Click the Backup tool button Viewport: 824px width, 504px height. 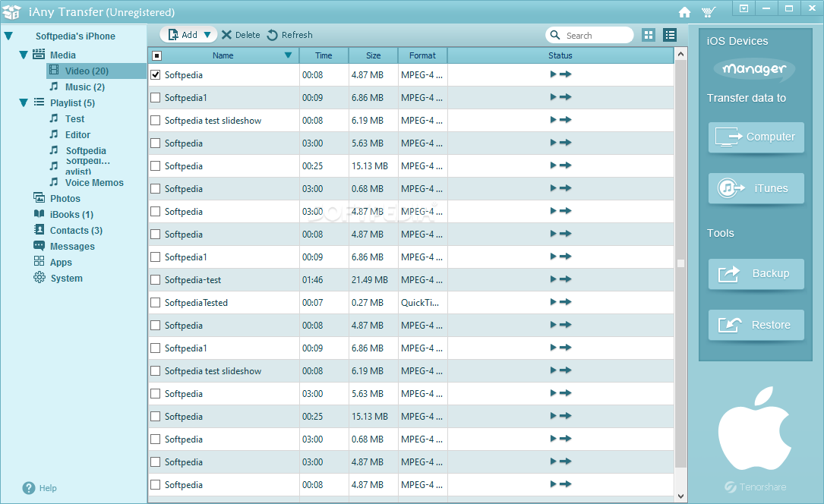point(756,273)
